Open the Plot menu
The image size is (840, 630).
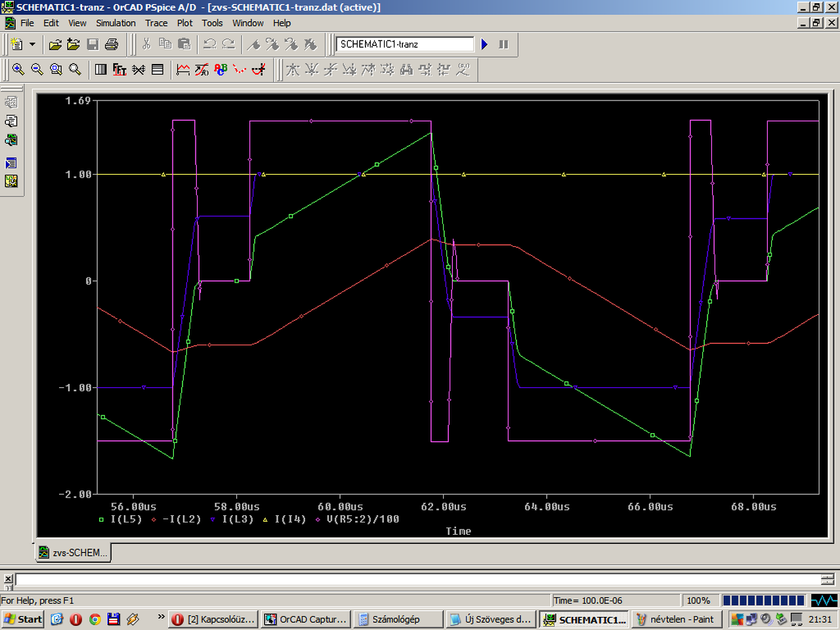coord(185,23)
